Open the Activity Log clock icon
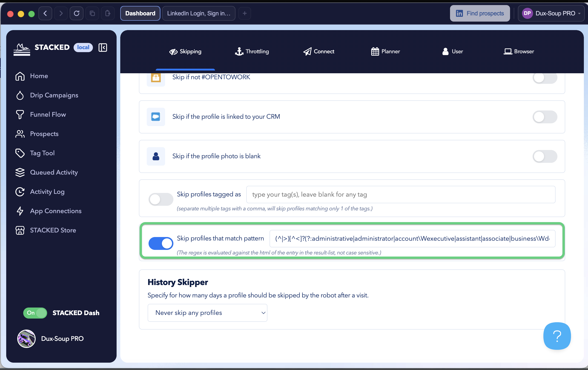The image size is (588, 370). [20, 192]
